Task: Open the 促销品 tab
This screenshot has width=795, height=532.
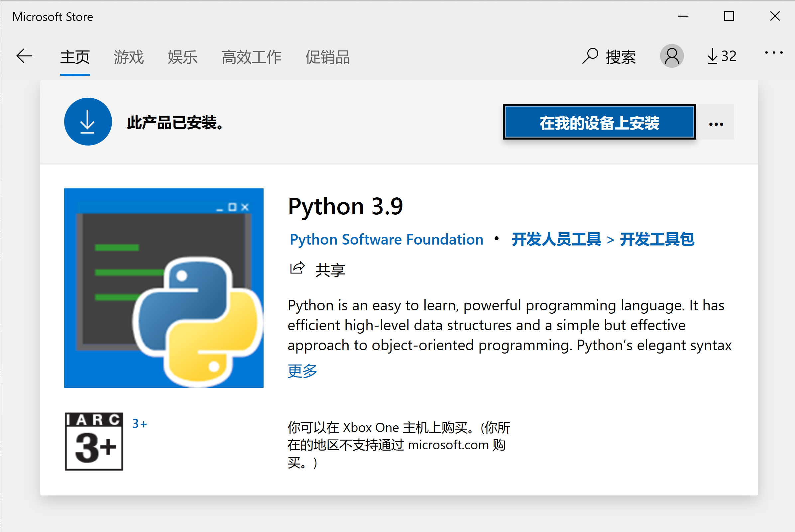Action: click(327, 57)
